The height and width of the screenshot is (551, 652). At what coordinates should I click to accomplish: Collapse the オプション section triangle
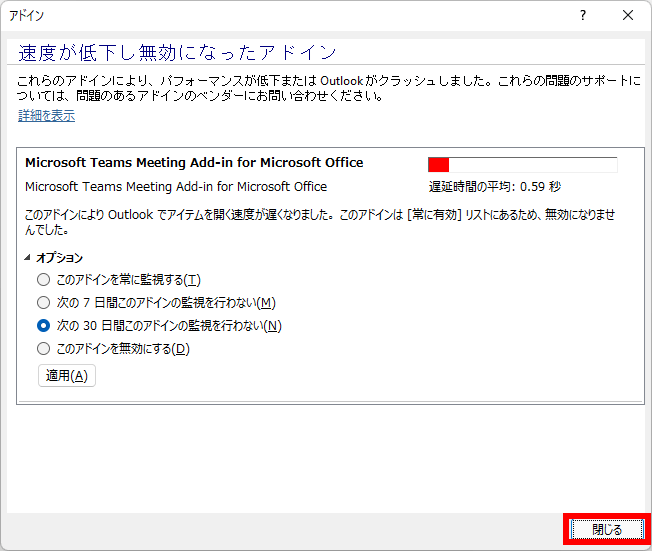pos(27,258)
